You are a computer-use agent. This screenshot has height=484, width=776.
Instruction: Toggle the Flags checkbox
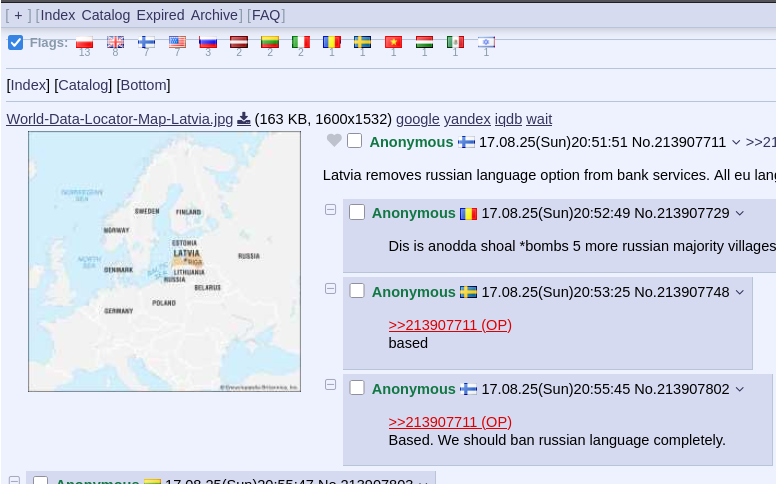pyautogui.click(x=15, y=43)
